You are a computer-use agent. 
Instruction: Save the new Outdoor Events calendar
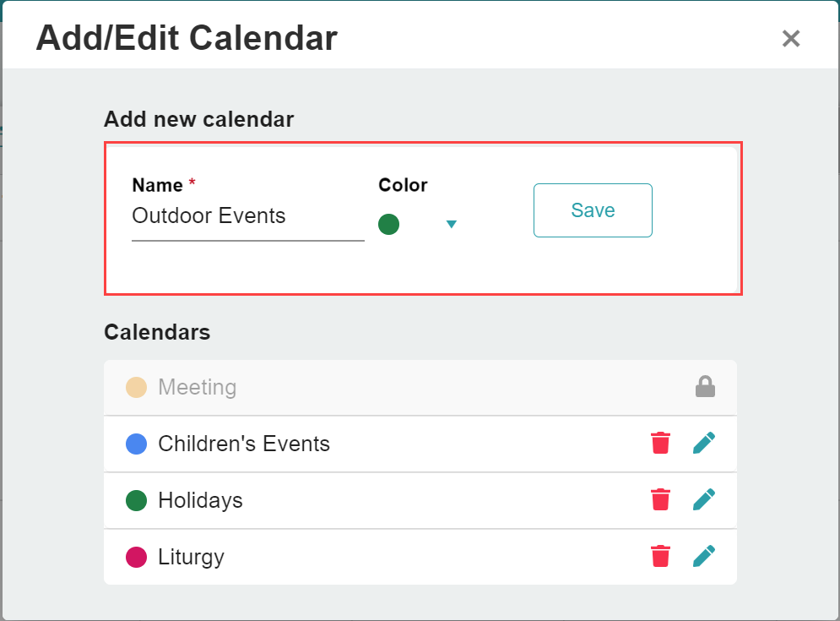pos(593,210)
